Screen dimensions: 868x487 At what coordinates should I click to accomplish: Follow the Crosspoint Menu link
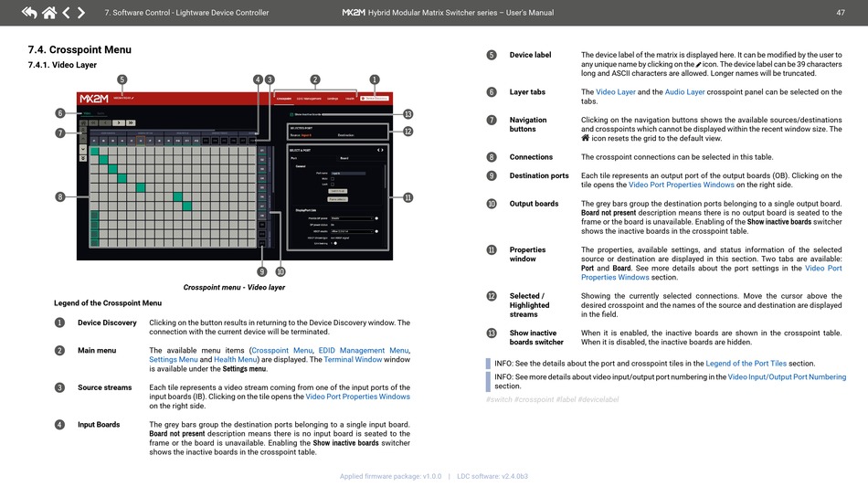pos(281,350)
